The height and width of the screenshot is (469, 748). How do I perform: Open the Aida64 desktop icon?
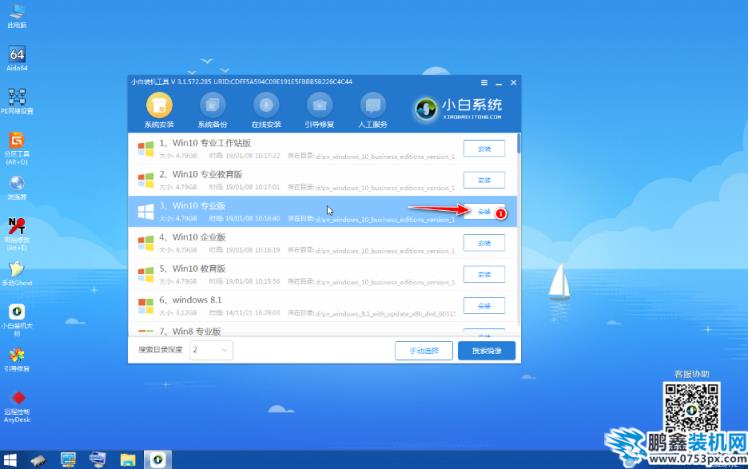pyautogui.click(x=17, y=59)
